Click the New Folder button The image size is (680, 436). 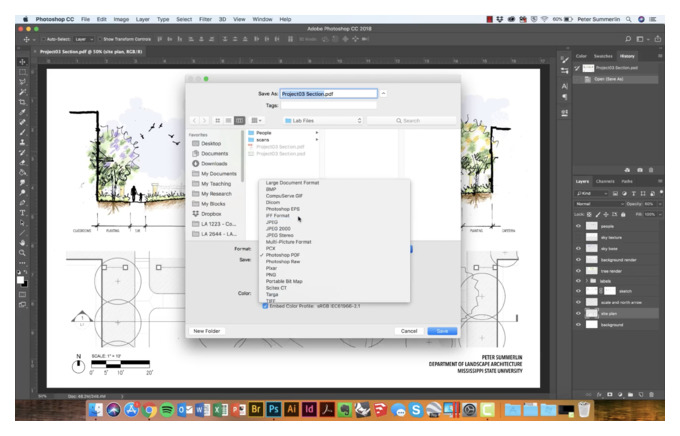pyautogui.click(x=207, y=331)
